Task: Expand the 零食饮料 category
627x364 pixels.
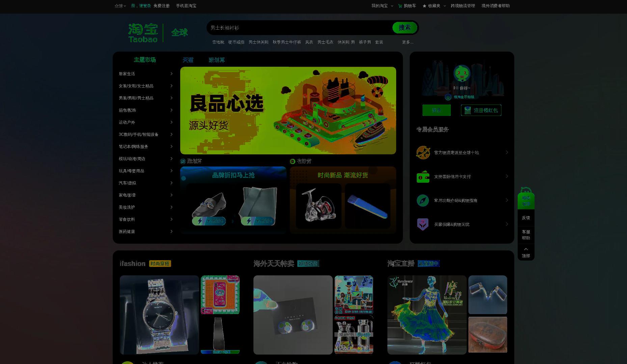Action: (146, 219)
